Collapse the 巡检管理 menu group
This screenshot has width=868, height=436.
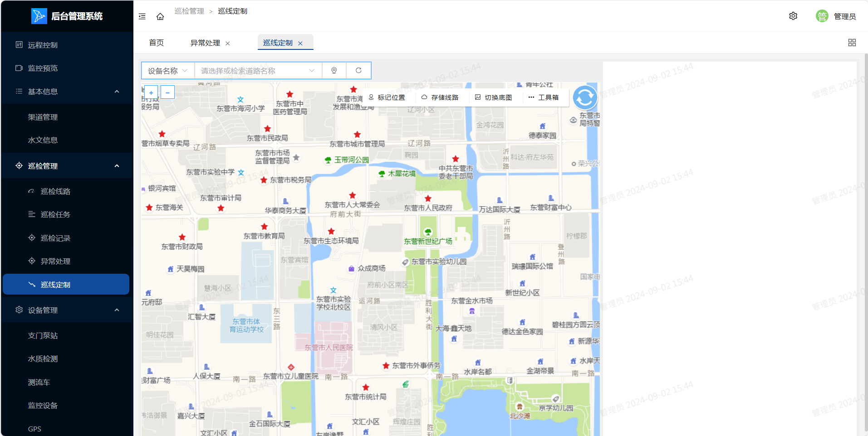click(117, 166)
